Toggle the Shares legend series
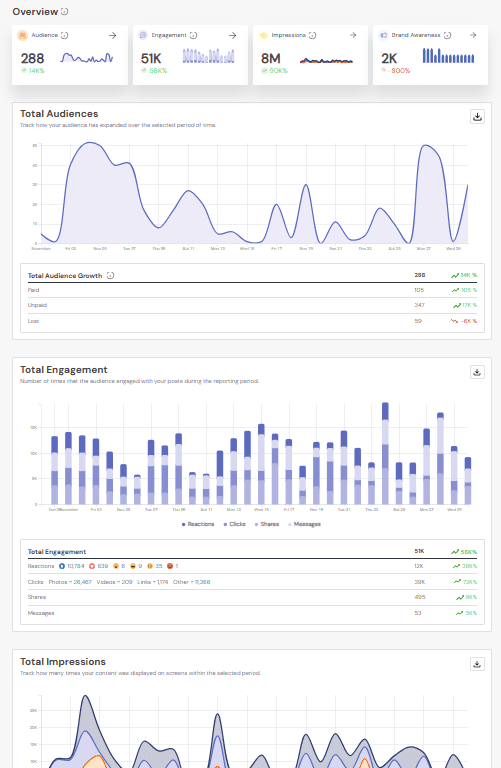This screenshot has height=768, width=501. point(267,524)
